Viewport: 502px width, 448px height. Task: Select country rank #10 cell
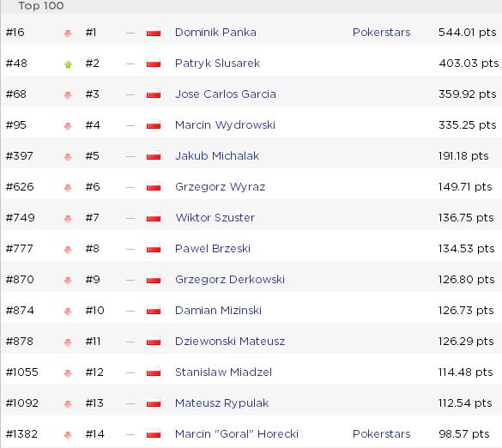[x=94, y=311]
